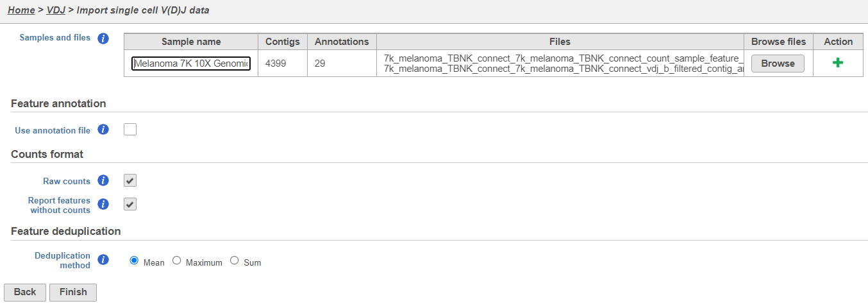Open the VDJ breadcrumb link
This screenshot has height=308, width=868.
56,10
